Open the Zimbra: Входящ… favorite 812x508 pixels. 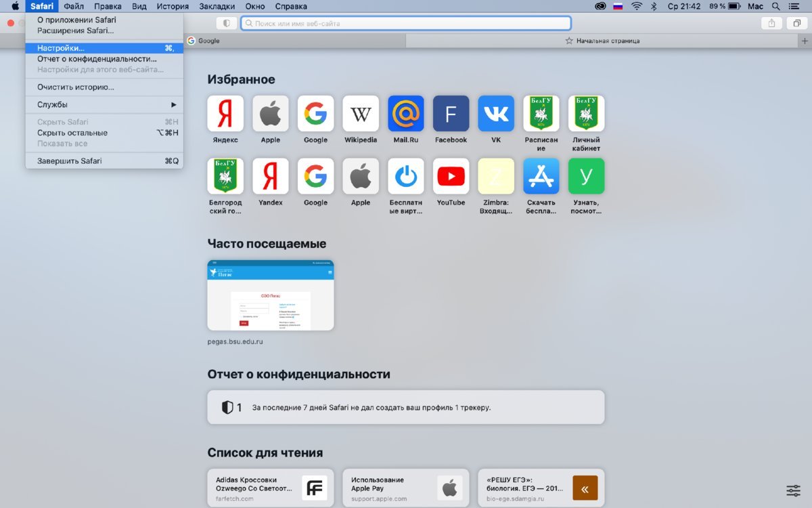[496, 176]
